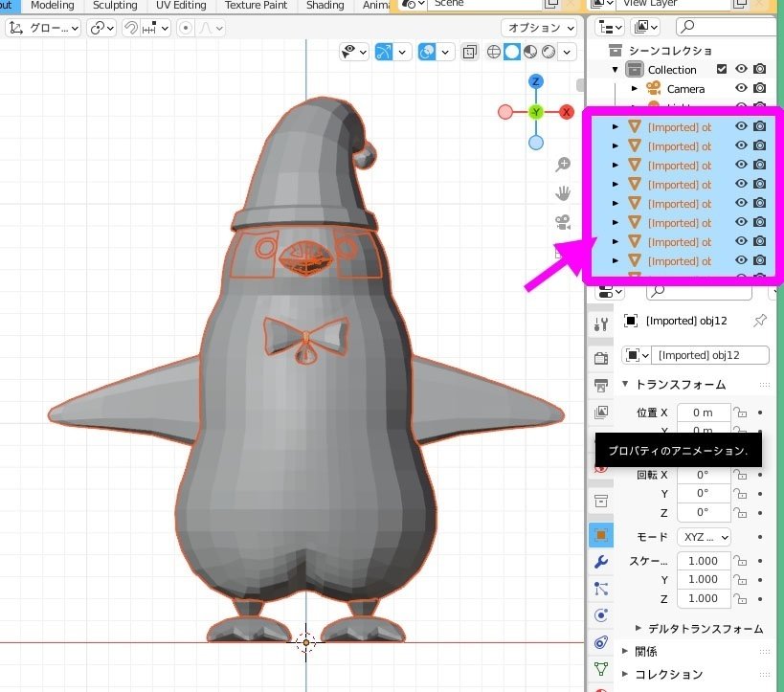Toggle the snap magnet icon
Viewport: 784px width, 692px height.
coord(131,28)
